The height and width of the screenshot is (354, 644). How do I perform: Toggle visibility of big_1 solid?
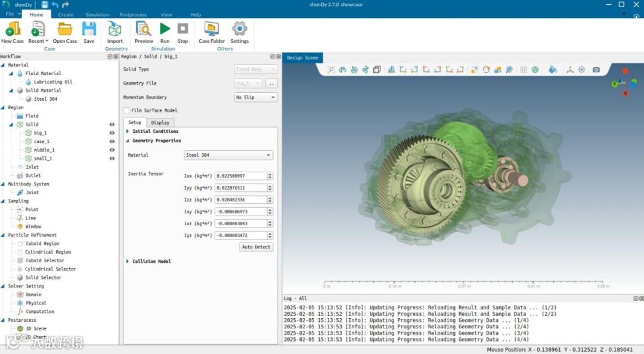click(x=112, y=133)
